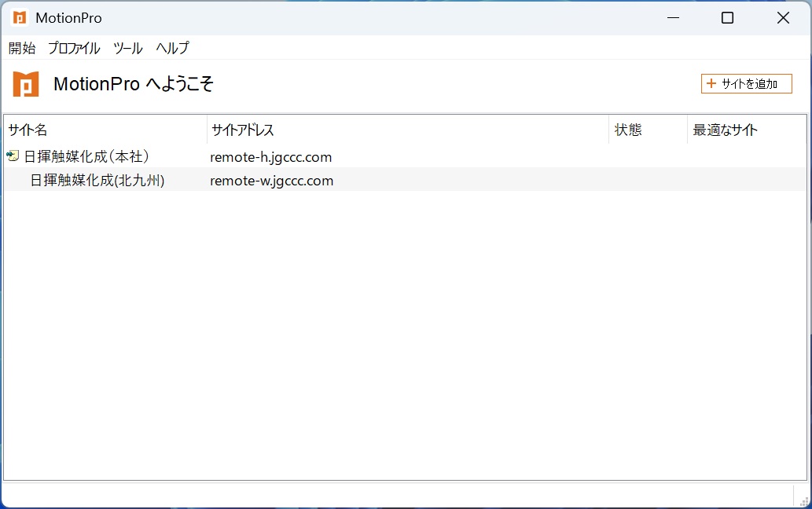
Task: Open the 開始 menu
Action: pyautogui.click(x=22, y=48)
